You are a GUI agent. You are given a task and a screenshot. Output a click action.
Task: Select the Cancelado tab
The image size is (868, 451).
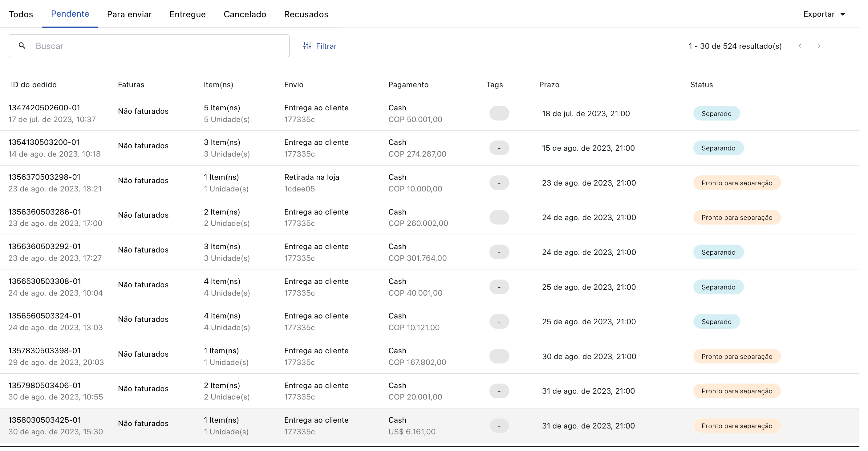click(245, 14)
